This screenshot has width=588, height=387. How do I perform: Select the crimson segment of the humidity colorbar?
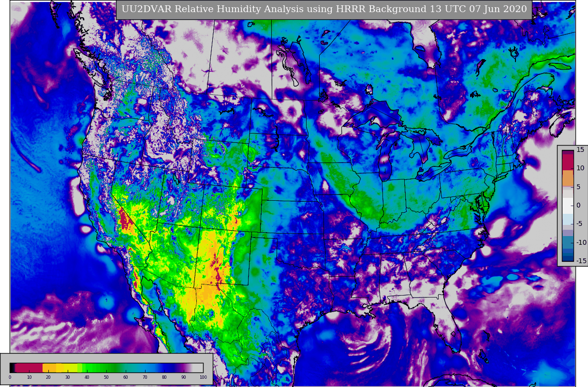[29, 368]
